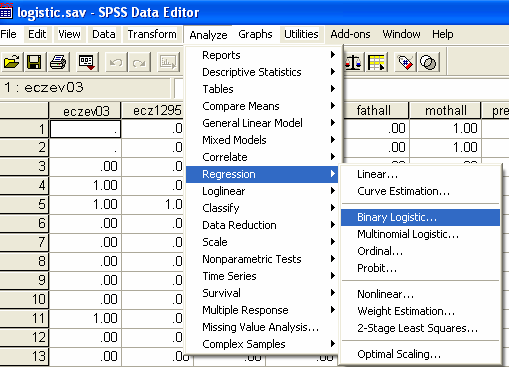This screenshot has height=367, width=509.
Task: Expand the Descriptive Statistics submenu
Action: tap(262, 72)
